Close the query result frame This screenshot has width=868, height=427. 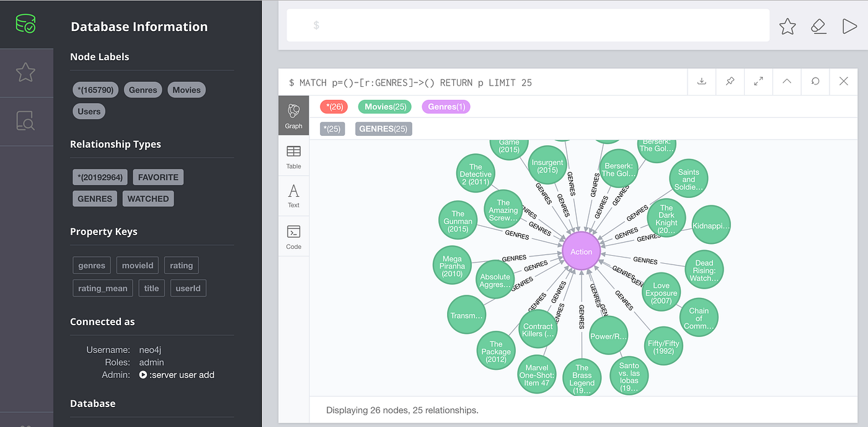pos(844,81)
